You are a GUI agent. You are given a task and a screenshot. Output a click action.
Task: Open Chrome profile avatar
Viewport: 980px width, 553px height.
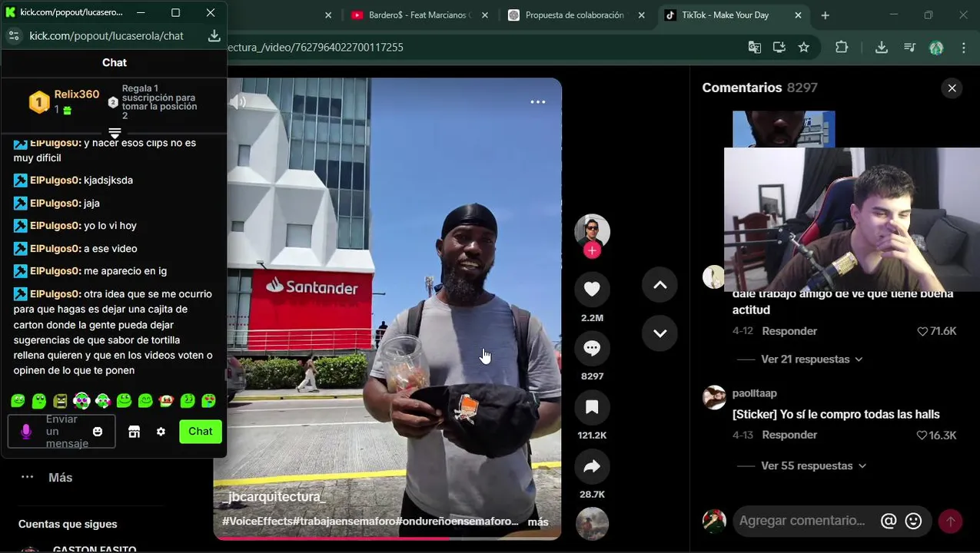pos(936,48)
